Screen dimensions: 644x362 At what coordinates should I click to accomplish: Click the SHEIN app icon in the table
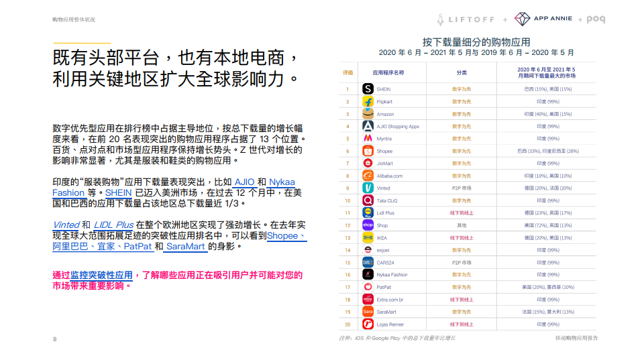368,88
